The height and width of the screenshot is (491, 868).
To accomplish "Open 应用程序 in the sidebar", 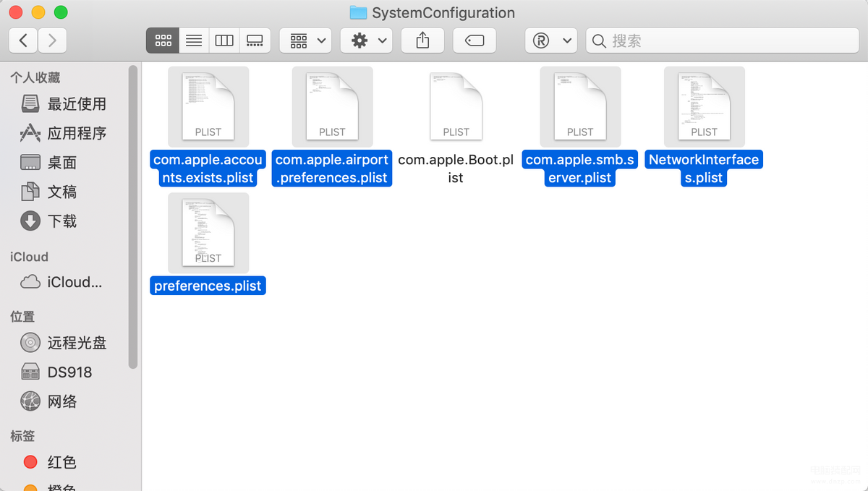I will (64, 133).
